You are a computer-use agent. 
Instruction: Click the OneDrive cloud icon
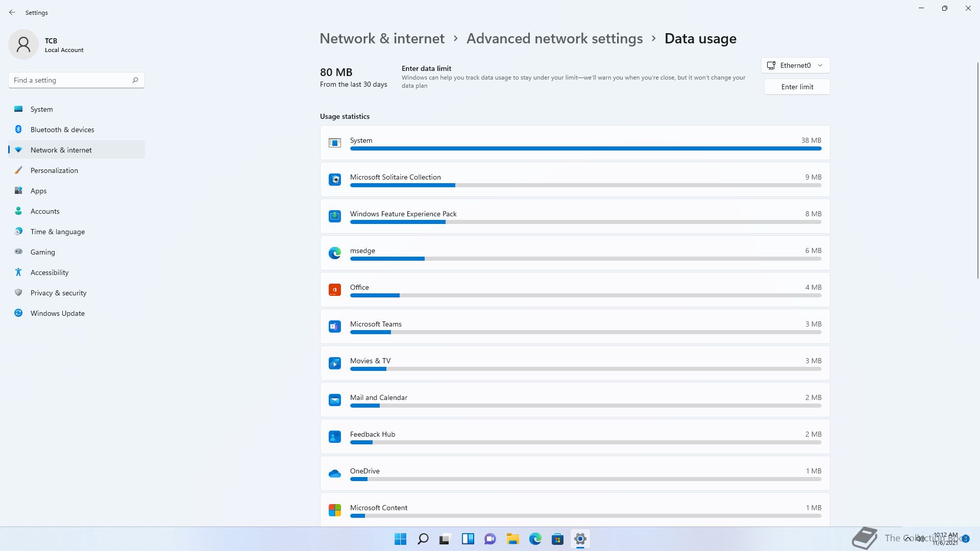[335, 473]
